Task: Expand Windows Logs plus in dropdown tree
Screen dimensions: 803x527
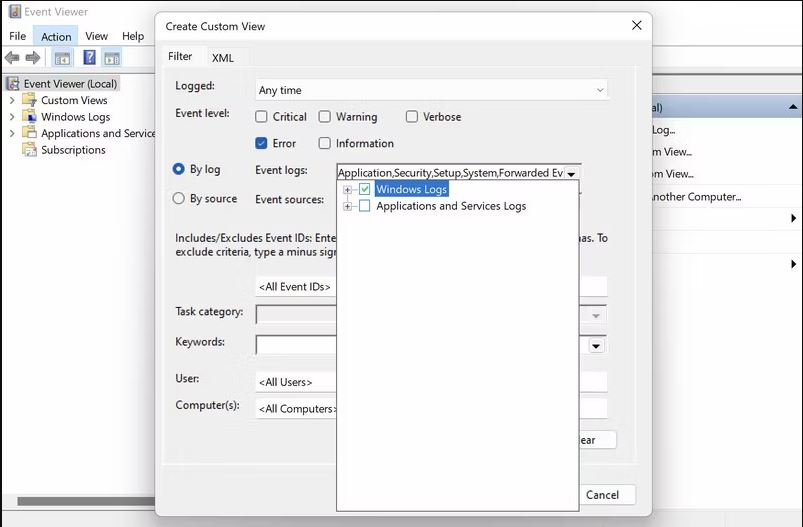Action: [348, 189]
